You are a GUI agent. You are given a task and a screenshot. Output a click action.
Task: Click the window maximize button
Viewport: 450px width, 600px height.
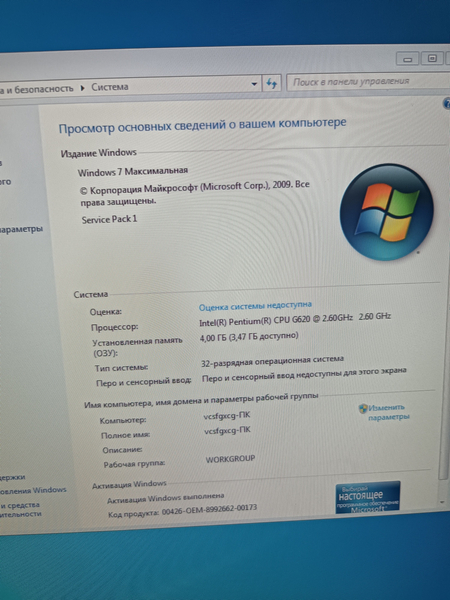pos(432,59)
